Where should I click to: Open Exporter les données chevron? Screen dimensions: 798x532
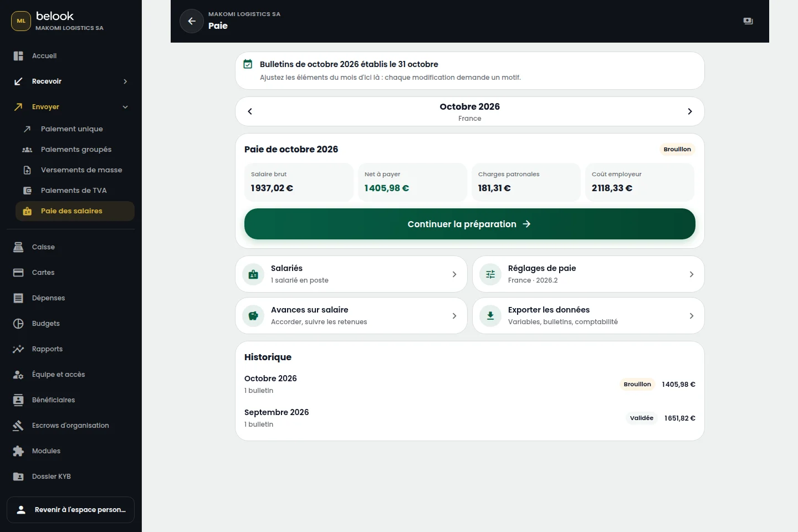692,316
